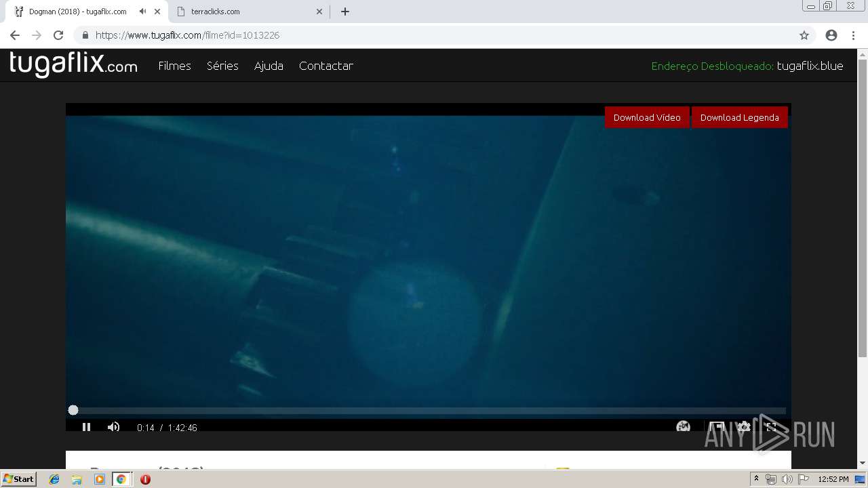Viewport: 868px width, 488px height.
Task: Go to tugaflix.com logo home
Action: pyautogui.click(x=73, y=64)
